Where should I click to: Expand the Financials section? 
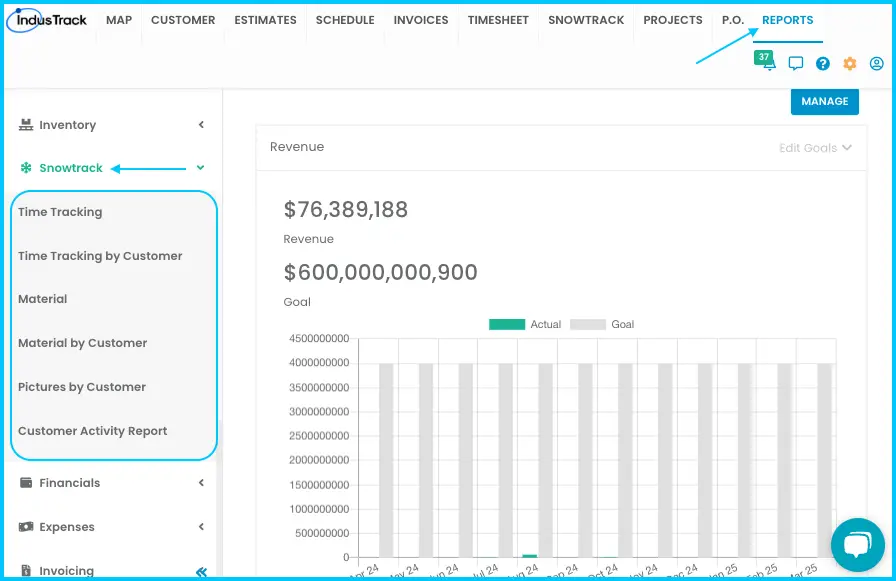(x=111, y=483)
